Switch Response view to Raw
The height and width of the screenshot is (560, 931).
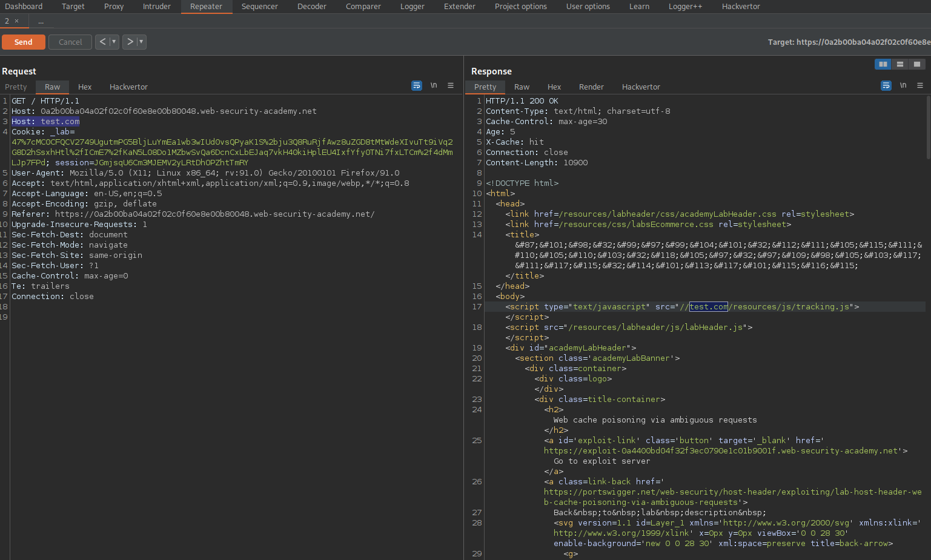[x=522, y=87]
